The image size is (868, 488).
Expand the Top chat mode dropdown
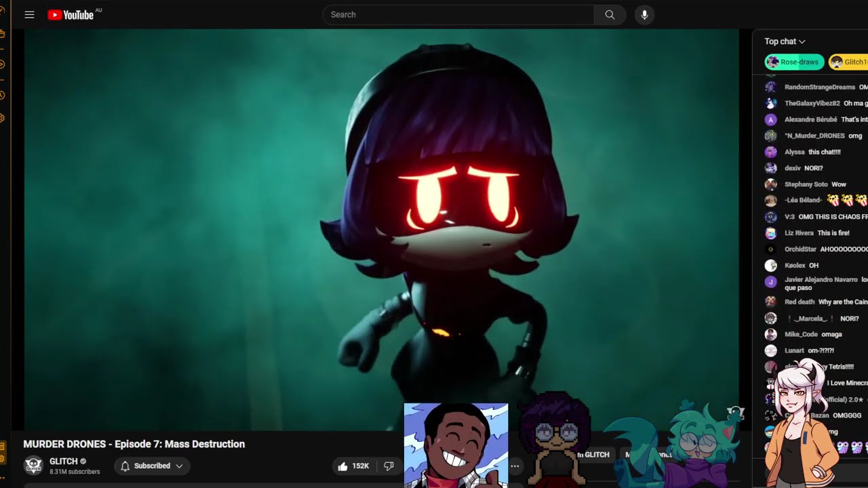point(785,41)
